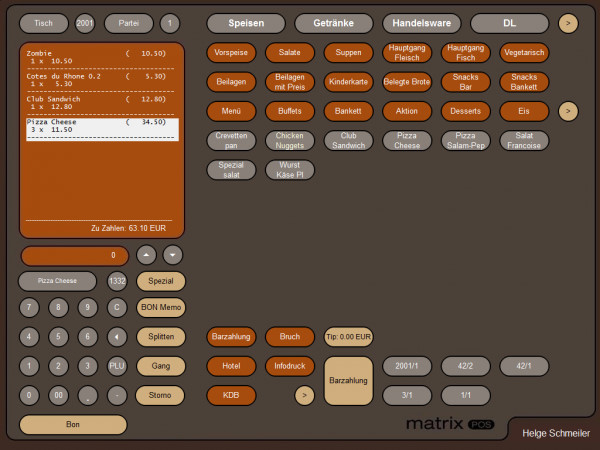Tap keypad digit 6
Image resolution: width=600 pixels, height=450 pixels.
(x=88, y=337)
